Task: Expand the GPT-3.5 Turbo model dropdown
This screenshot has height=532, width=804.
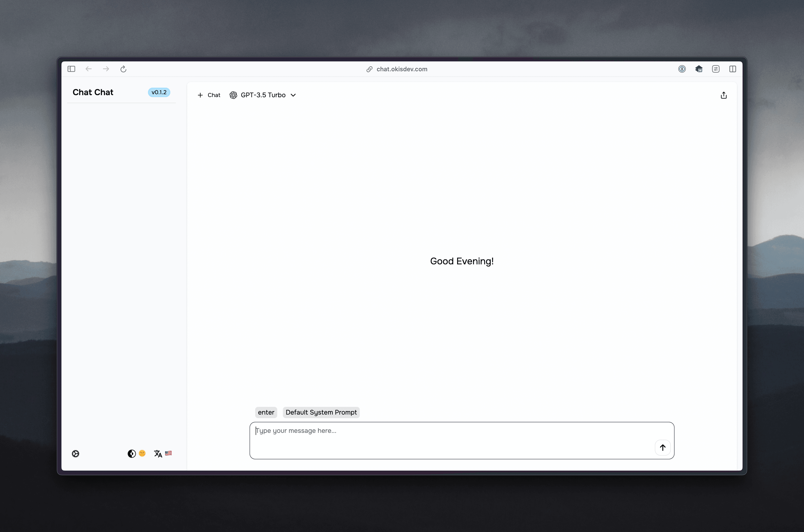Action: point(263,94)
